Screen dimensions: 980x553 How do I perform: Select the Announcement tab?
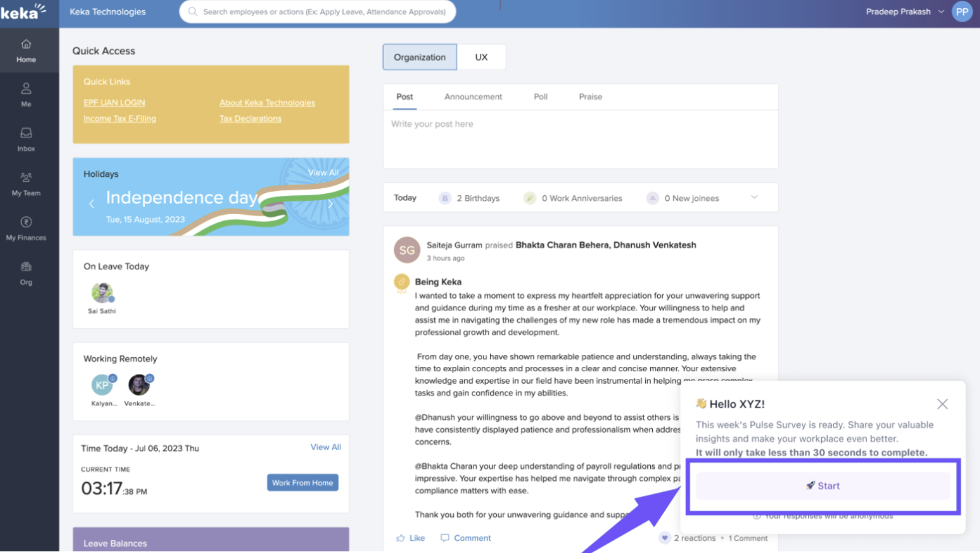pyautogui.click(x=473, y=97)
